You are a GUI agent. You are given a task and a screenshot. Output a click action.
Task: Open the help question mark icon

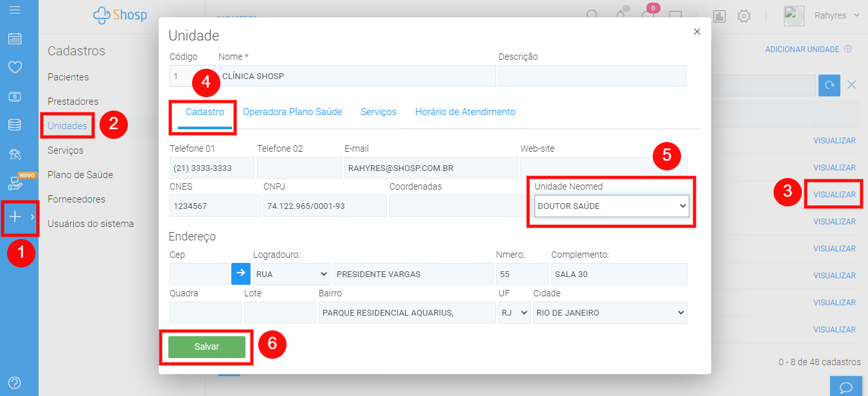coord(15,382)
